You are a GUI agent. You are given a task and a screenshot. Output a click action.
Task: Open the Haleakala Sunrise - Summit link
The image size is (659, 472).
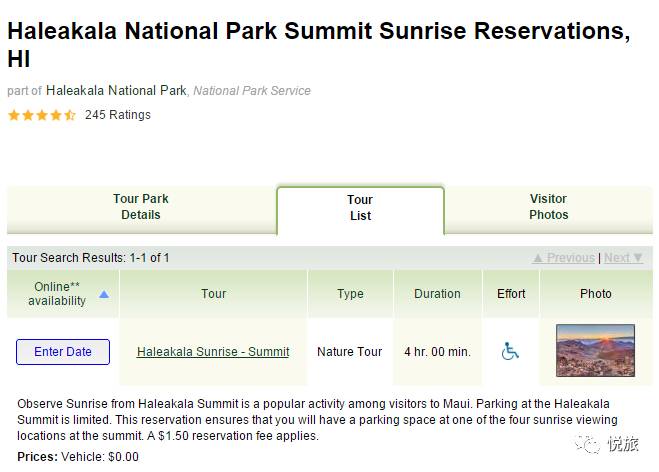click(213, 352)
